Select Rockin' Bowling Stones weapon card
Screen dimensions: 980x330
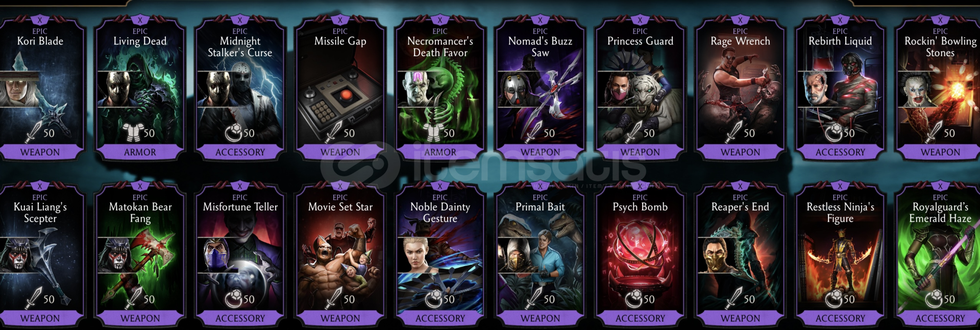tap(940, 88)
